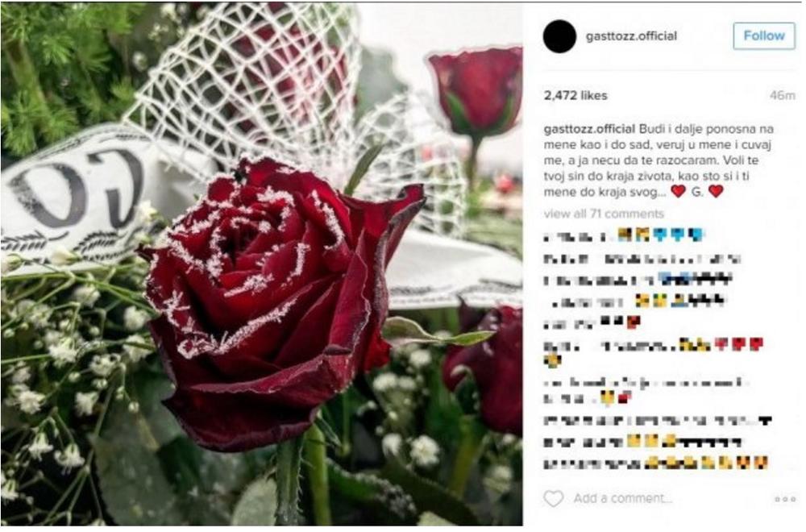806x532 pixels.
Task: Open the gasttozz.official username in the caption
Action: coord(589,128)
